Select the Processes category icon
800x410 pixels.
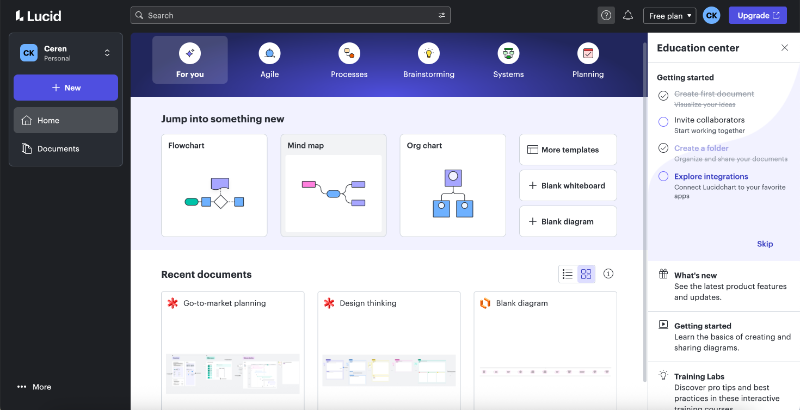tap(349, 53)
